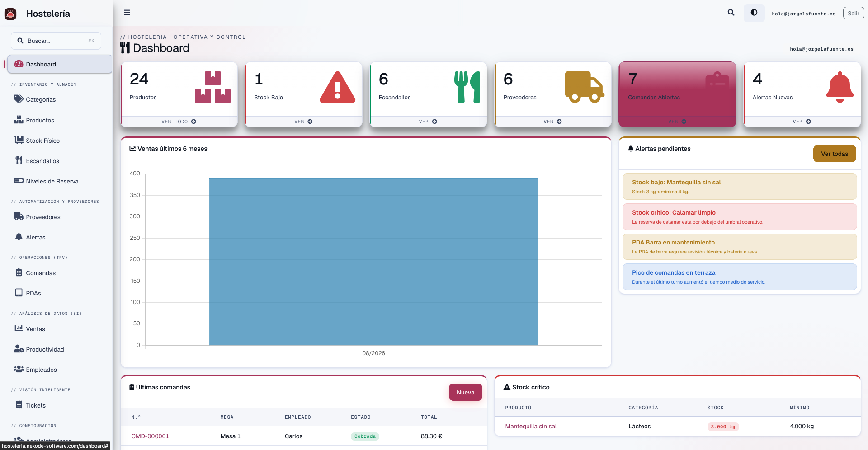Open the Stock crítico: Calamar limpio alert
Image resolution: width=868 pixels, height=450 pixels.
(x=740, y=217)
